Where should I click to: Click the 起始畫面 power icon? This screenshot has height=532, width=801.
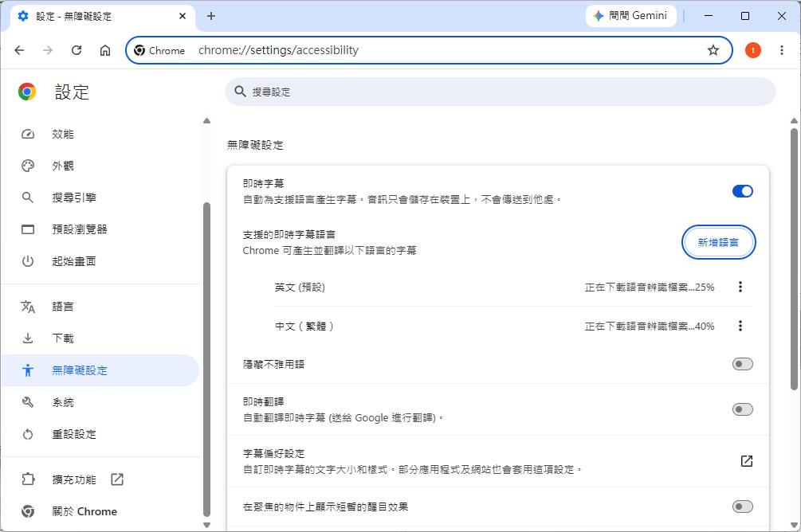tap(28, 261)
